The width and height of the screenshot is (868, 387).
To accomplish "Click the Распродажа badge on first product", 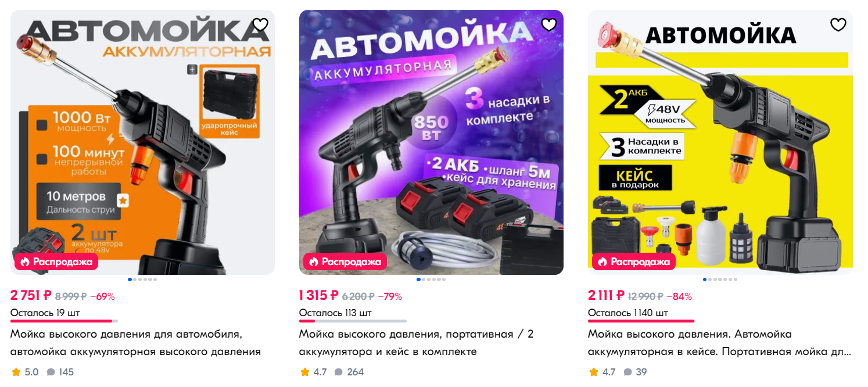I will 56,261.
